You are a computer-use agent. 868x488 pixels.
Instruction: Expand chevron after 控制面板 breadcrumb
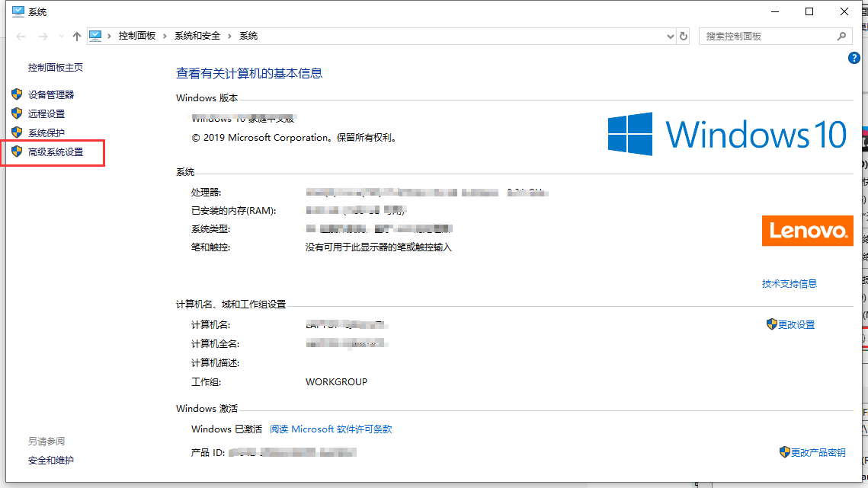point(165,36)
